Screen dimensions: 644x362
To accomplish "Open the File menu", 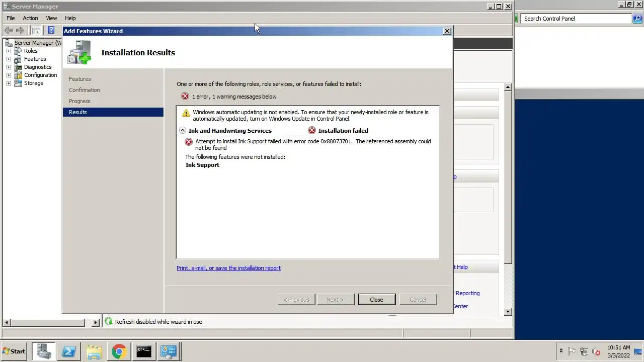I will [x=11, y=18].
